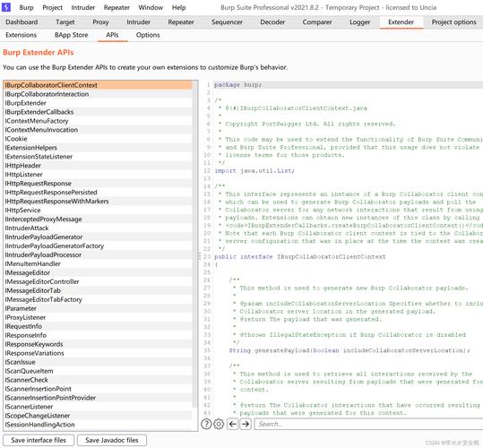Select IMessageEditor interface
Image resolution: width=483 pixels, height=448 pixels.
[98, 272]
